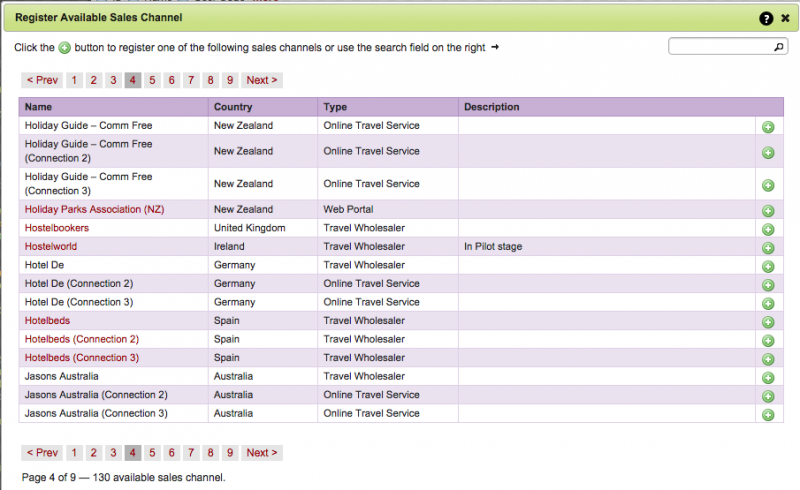Open page 9 in top pagination
Viewport: 800px width, 490px height.
pos(230,80)
